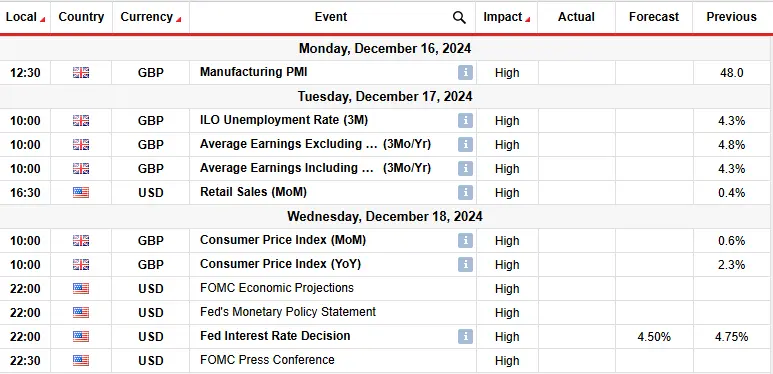
Task: Select the 4.50% forecast value cell
Action: (654, 337)
